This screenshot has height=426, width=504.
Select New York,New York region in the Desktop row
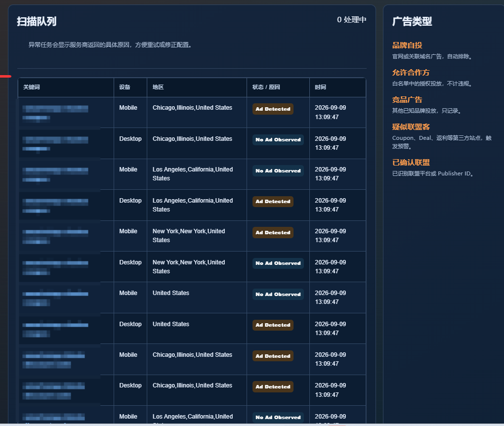[x=189, y=266]
